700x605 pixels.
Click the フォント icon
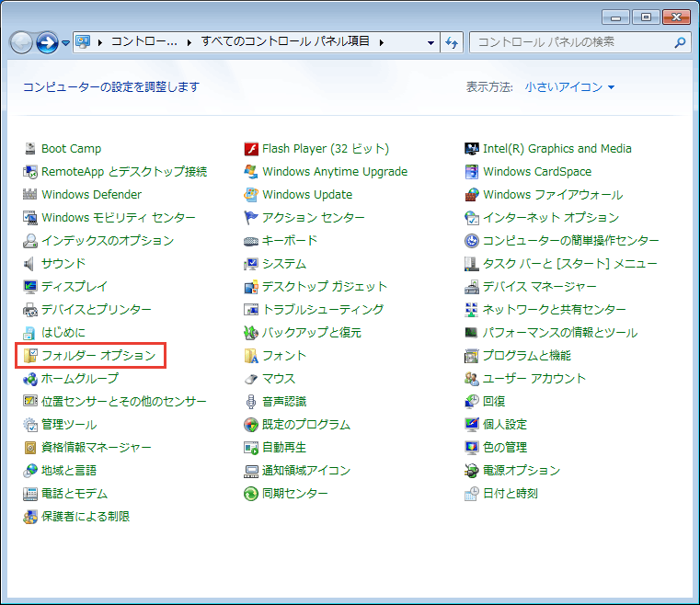tap(251, 356)
